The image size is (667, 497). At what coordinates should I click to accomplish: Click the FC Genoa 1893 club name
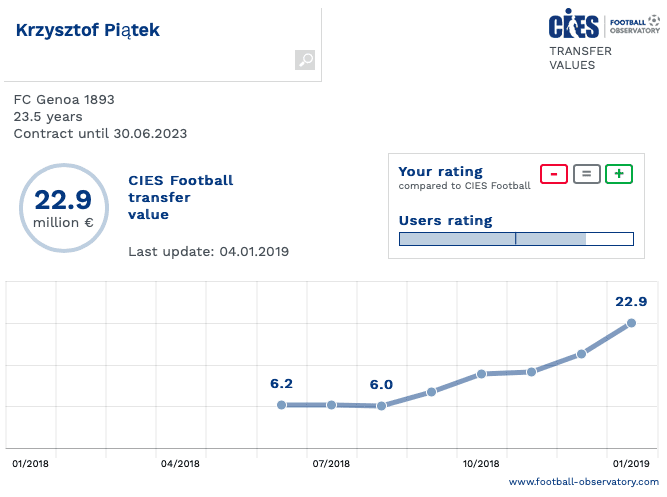(x=64, y=100)
